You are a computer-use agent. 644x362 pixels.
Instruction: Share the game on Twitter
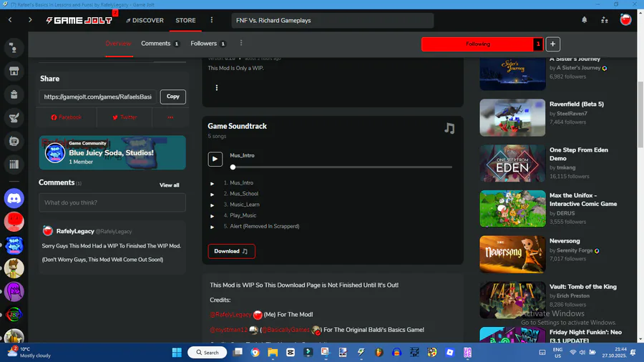pyautogui.click(x=125, y=117)
